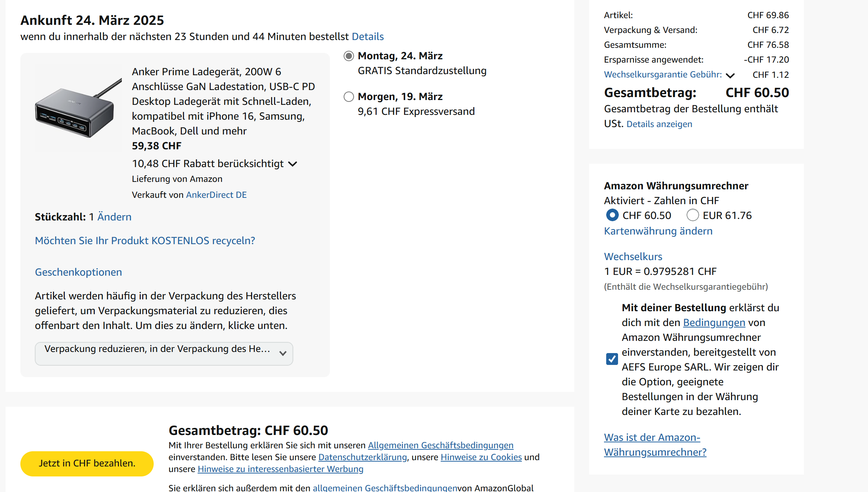Click the Anker charger product thumbnail
Viewport: 868px width, 492px height.
tap(78, 109)
